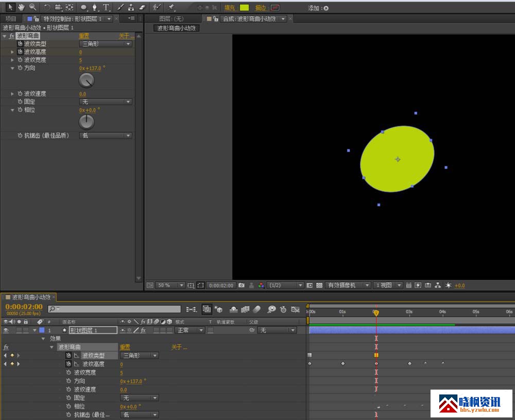Select 波形弯曲小动效 timeline tab

(31, 297)
